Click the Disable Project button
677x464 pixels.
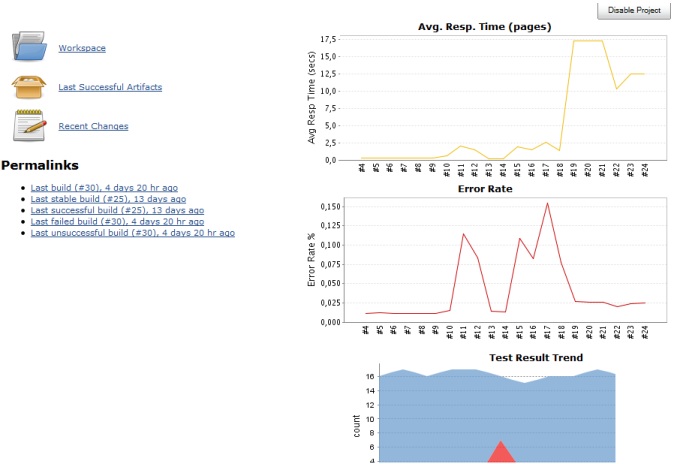pos(634,10)
